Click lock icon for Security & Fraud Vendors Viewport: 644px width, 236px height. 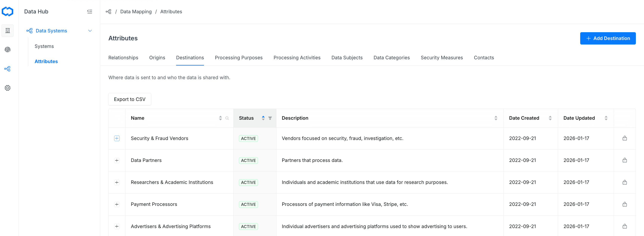(625, 138)
